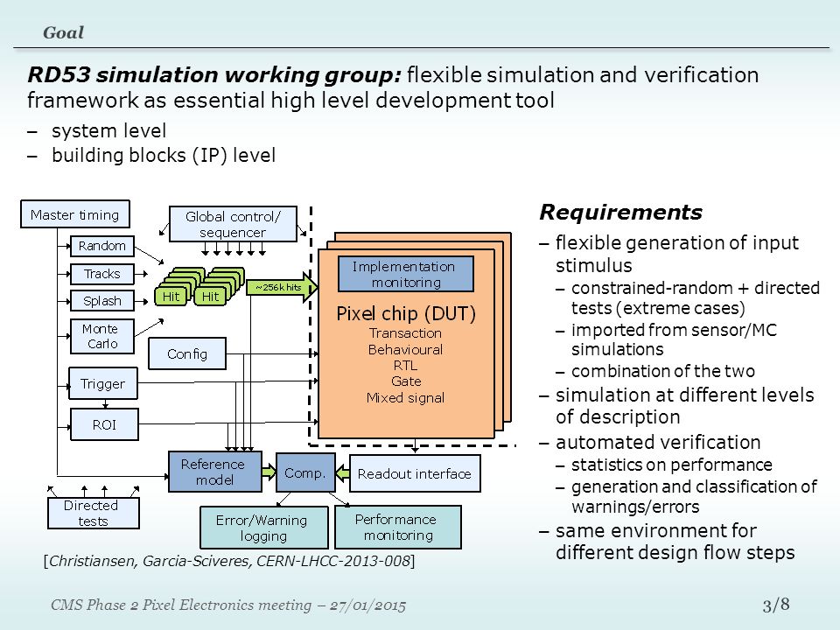840x630 pixels.
Task: Click the 'Comp.' comparator block
Action: pyautogui.click(x=305, y=472)
